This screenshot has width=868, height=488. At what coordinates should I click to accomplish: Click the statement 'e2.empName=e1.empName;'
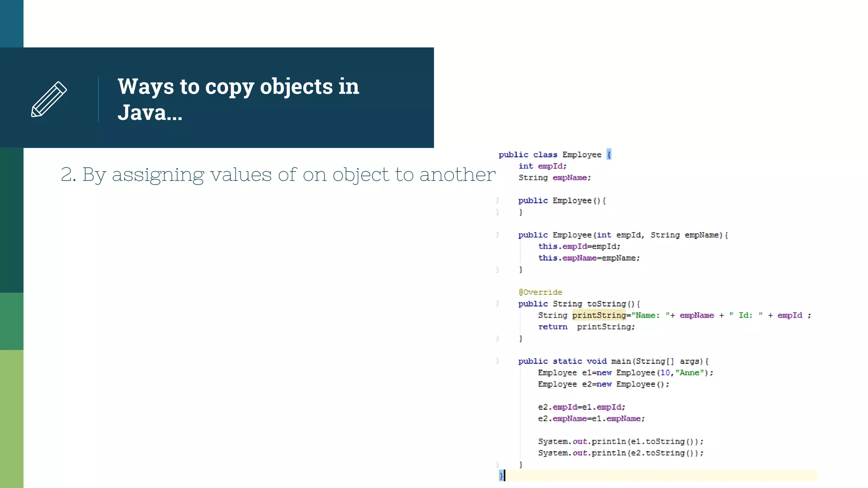(591, 418)
